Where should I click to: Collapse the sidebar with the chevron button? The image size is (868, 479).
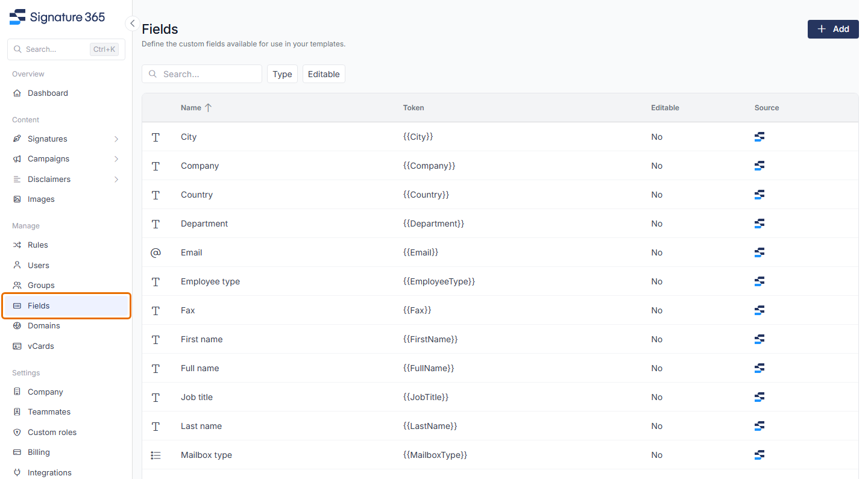132,23
